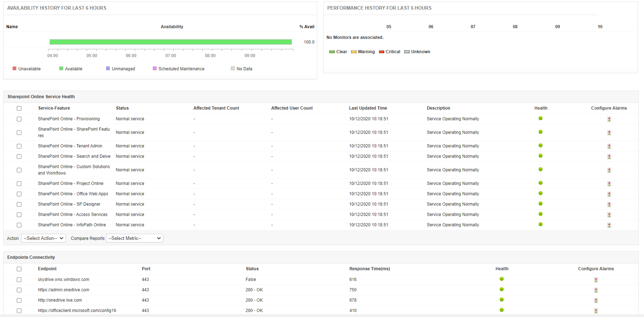Configure alarms for SharePoint Online - Project Online

coord(609,184)
